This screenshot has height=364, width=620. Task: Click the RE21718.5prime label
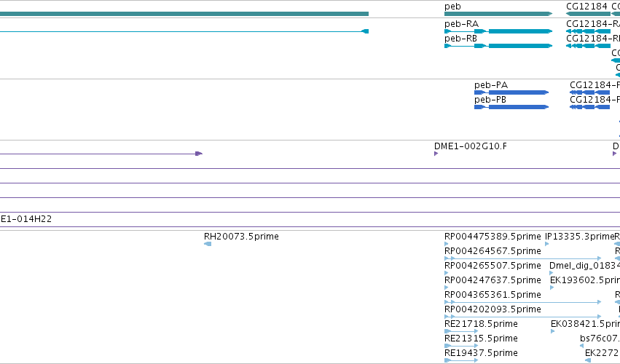[x=481, y=324]
